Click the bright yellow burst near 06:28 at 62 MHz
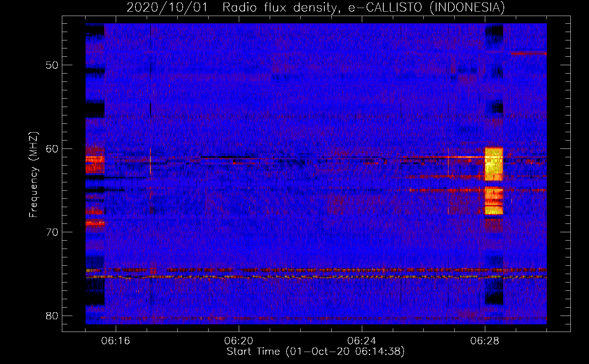Screen dimensions: 589x364 494,164
